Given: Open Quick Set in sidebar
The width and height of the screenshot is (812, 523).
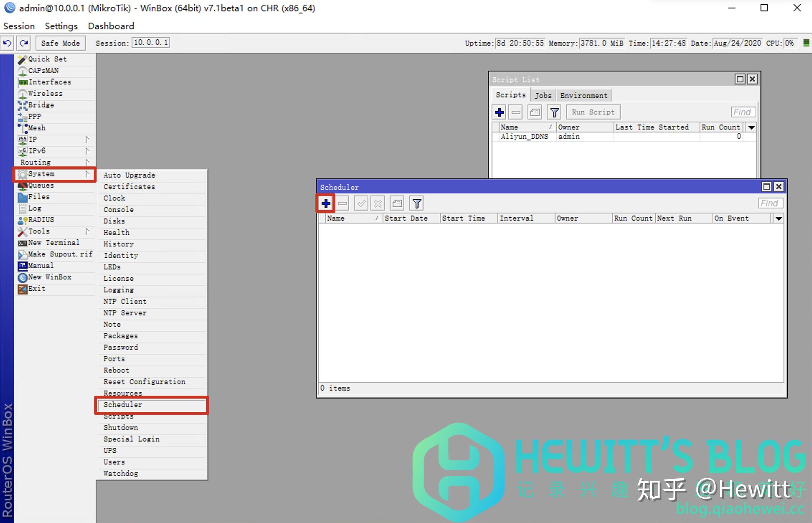Looking at the screenshot, I should (x=56, y=59).
